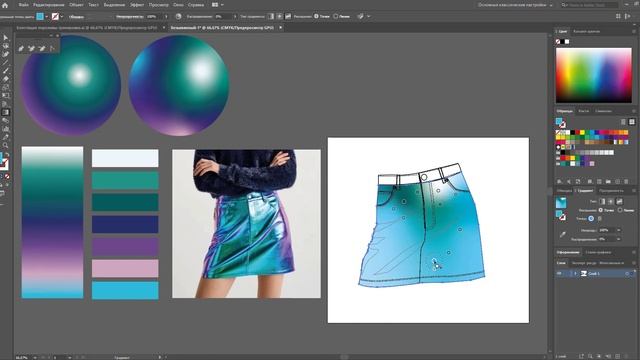Choose radial gradient type in control bar
Screen dimensions: 640x360
click(x=279, y=16)
